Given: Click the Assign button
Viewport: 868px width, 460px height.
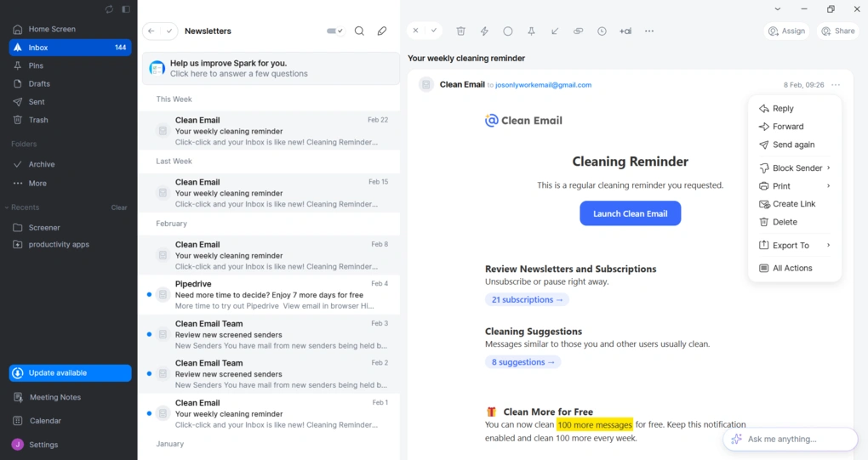Looking at the screenshot, I should coord(786,31).
